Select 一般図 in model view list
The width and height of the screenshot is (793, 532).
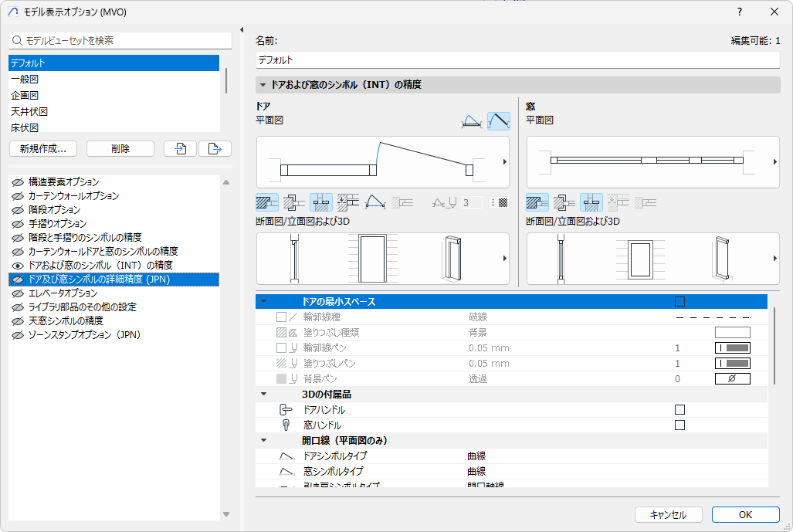114,80
